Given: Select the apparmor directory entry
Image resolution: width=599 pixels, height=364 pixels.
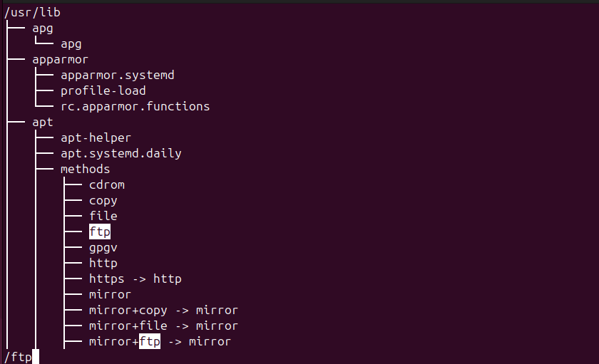Looking at the screenshot, I should 60,59.
